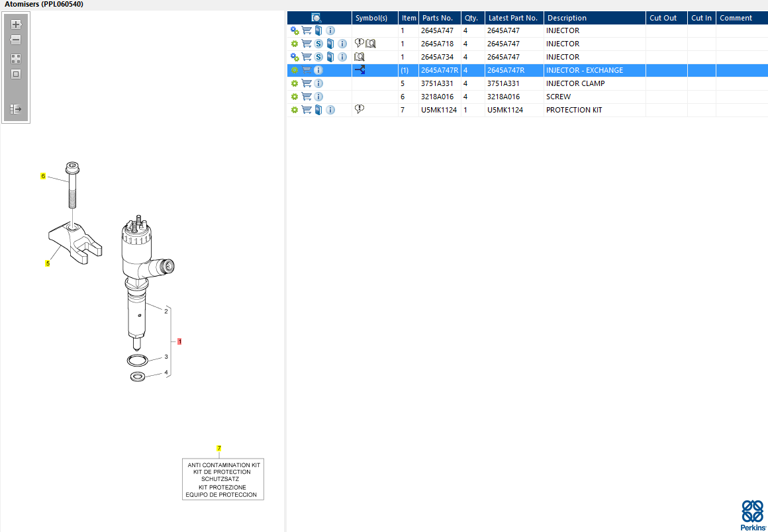
Task: Click the cart icon for 2645A747R
Action: (307, 71)
